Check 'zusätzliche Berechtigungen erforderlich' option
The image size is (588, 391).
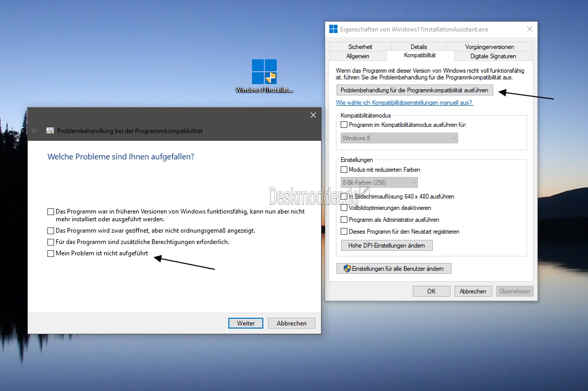pyautogui.click(x=51, y=242)
